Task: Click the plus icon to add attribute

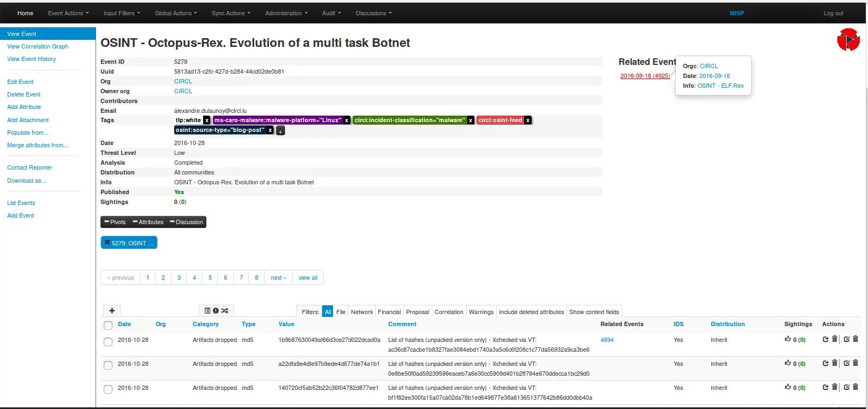Action: (x=112, y=310)
